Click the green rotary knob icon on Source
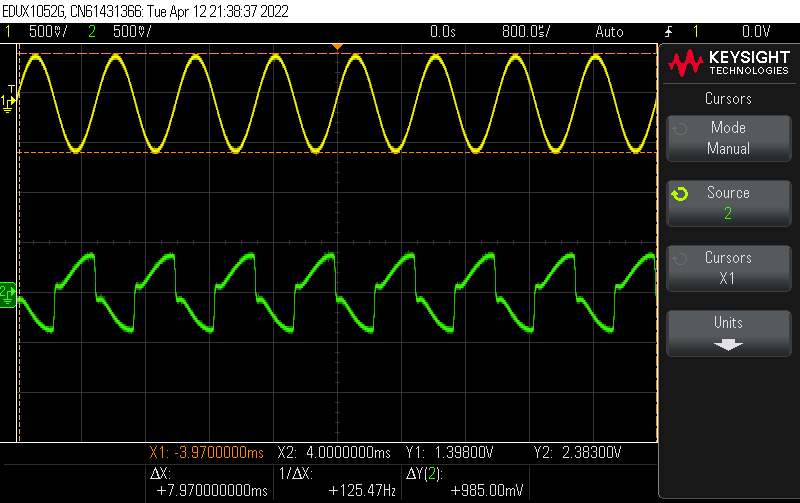The height and width of the screenshot is (503, 800). 679,194
